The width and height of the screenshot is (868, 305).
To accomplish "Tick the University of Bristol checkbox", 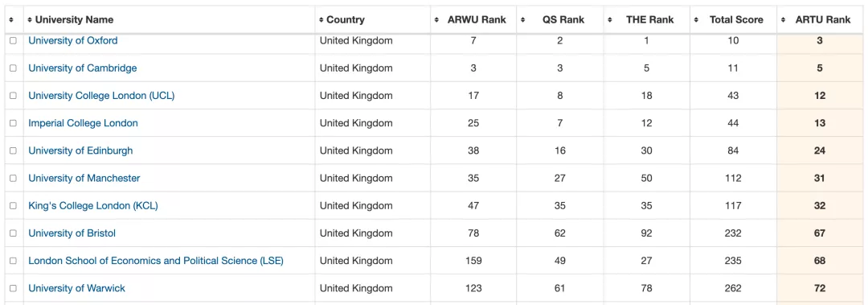I will tap(14, 233).
